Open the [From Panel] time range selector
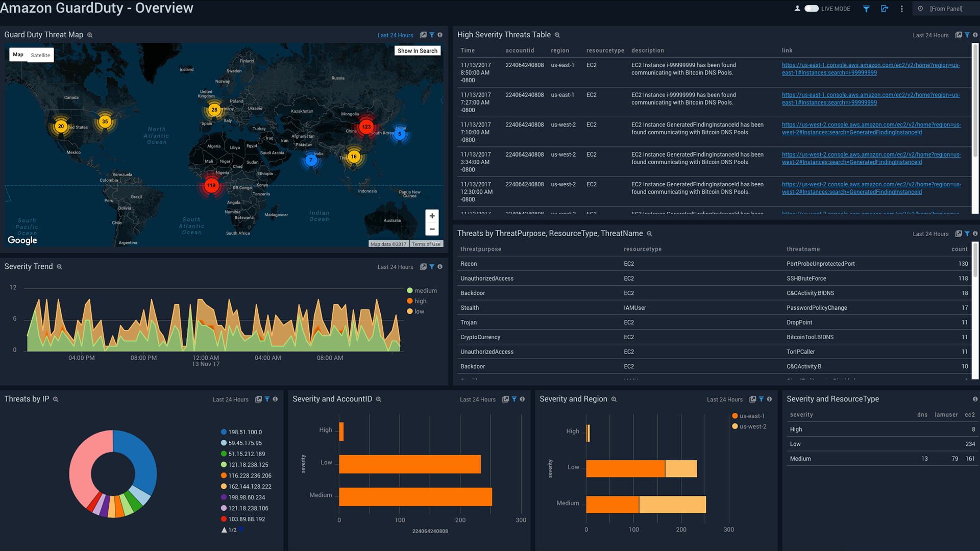Image resolution: width=980 pixels, height=551 pixels. coord(947,8)
